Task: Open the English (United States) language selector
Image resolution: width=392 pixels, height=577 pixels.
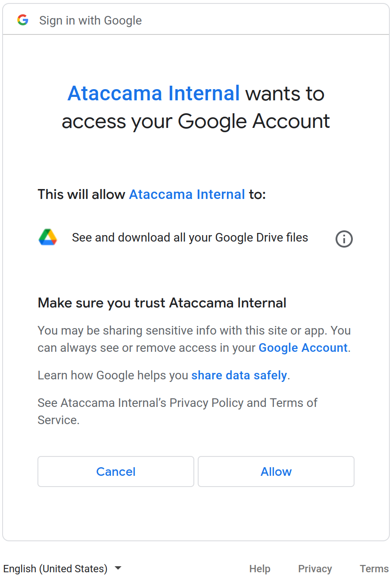Action: tap(56, 568)
